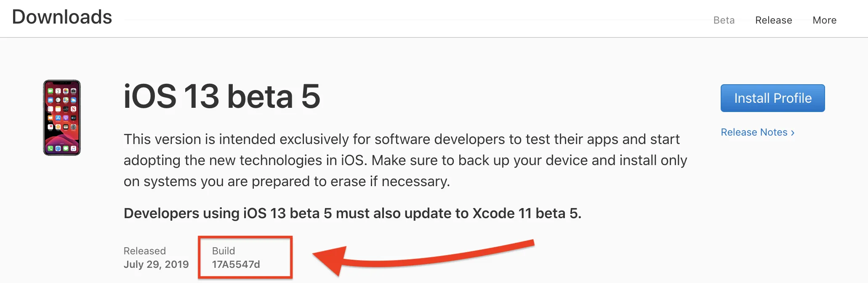Tap the Messages icon in iPhone dock
868x283 pixels.
coord(66,148)
